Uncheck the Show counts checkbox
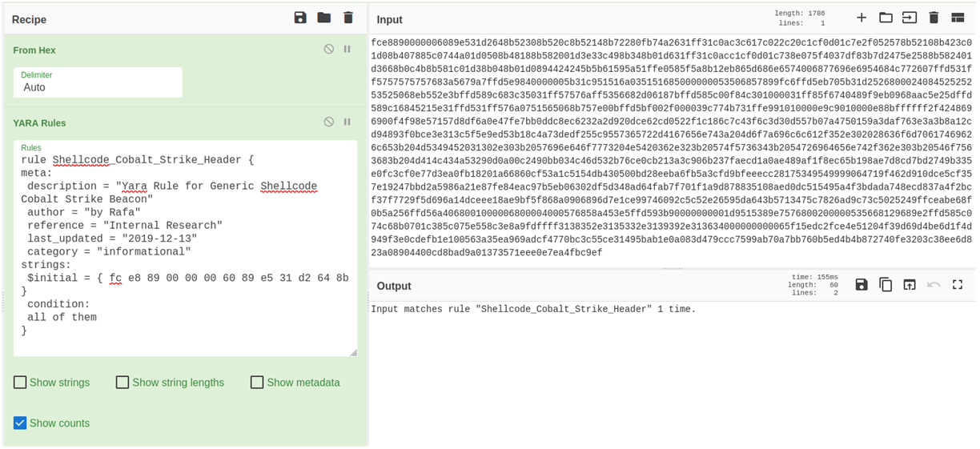The image size is (980, 449). click(20, 423)
